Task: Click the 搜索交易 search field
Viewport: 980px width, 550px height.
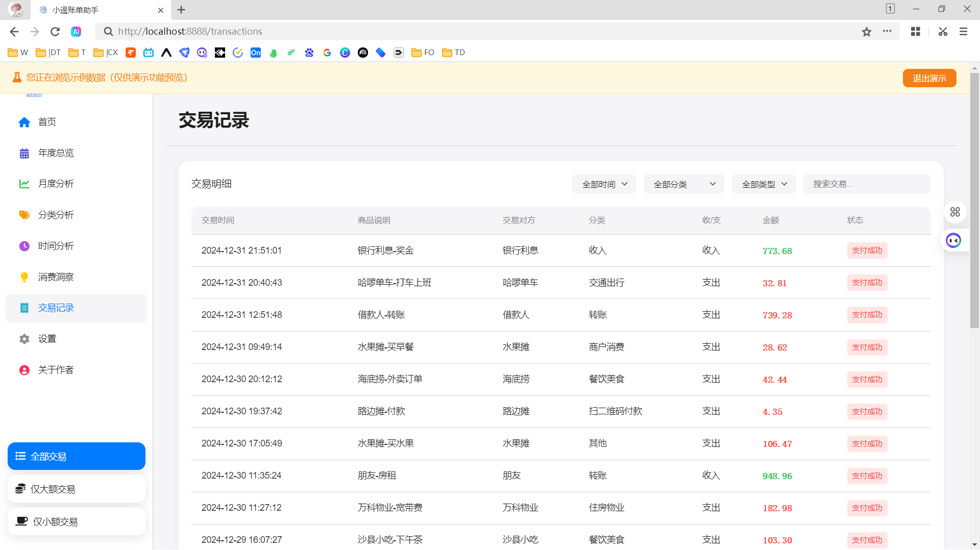Action: (866, 184)
